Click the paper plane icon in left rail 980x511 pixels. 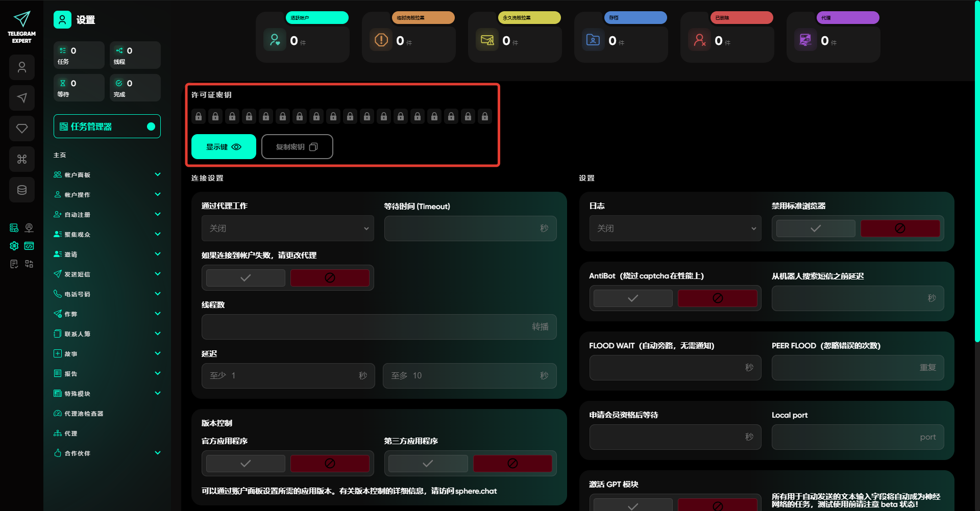point(22,98)
